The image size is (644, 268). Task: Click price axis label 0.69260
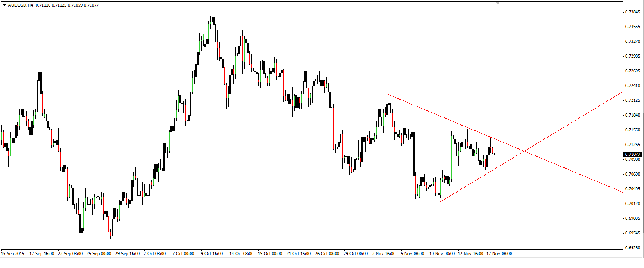(633, 247)
